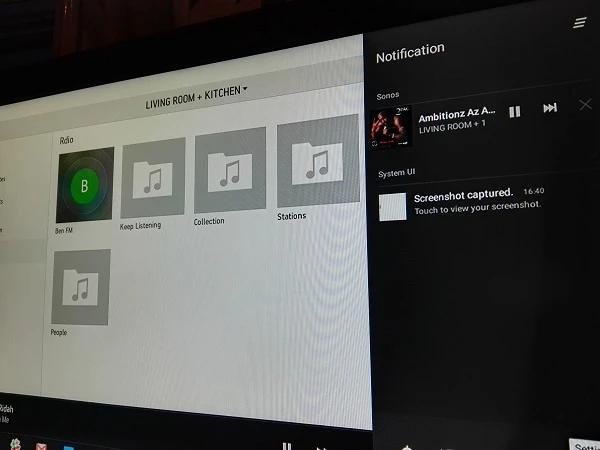Screen dimensions: 600x450
Task: Open the Gmail icon in the bottom taskbar
Action: (x=42, y=446)
